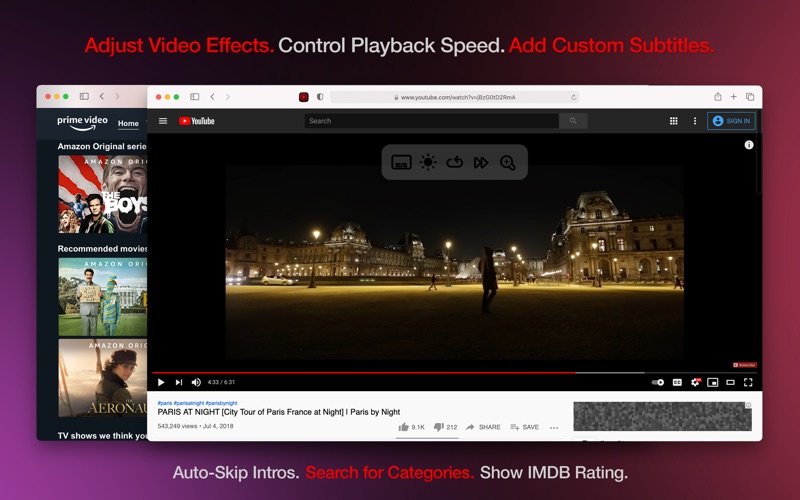
Task: Click the #parisbynight hashtag link
Action: [221, 403]
